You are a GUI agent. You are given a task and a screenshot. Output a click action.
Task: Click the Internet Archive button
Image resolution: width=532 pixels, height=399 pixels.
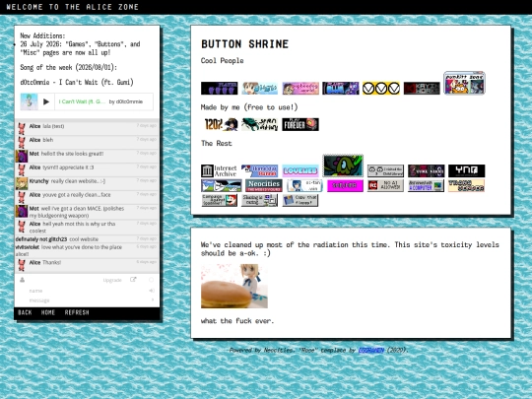(219, 170)
